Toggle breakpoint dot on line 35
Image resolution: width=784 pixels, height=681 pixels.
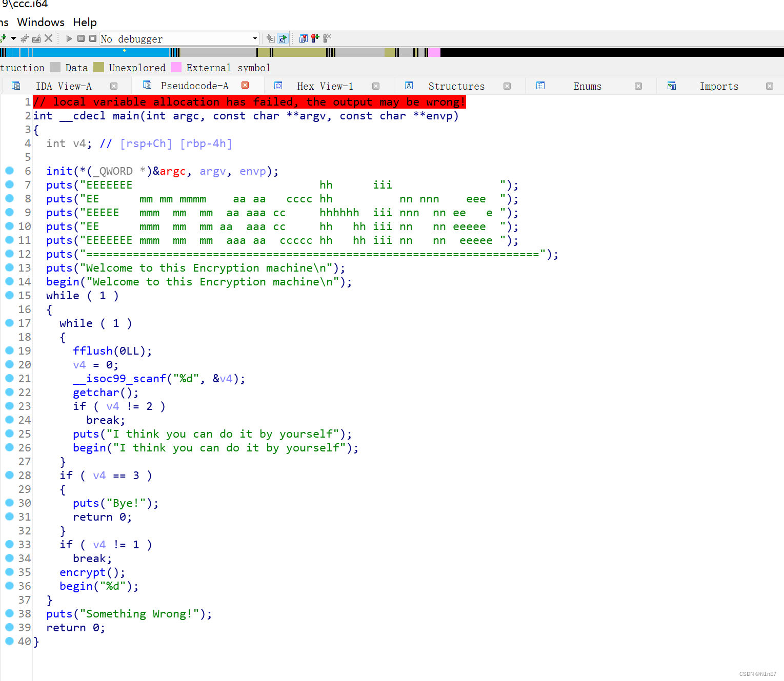coord(9,571)
